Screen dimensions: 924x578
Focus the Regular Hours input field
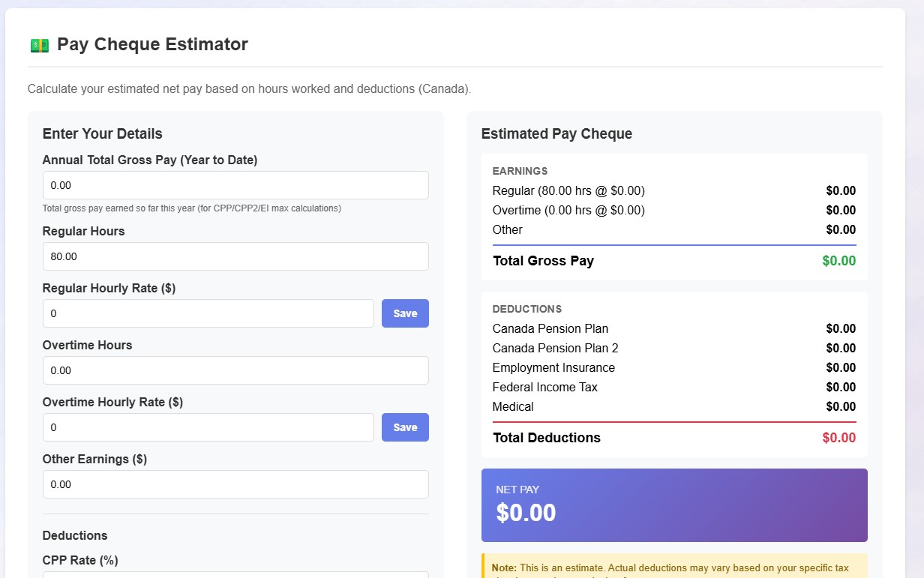click(x=235, y=256)
